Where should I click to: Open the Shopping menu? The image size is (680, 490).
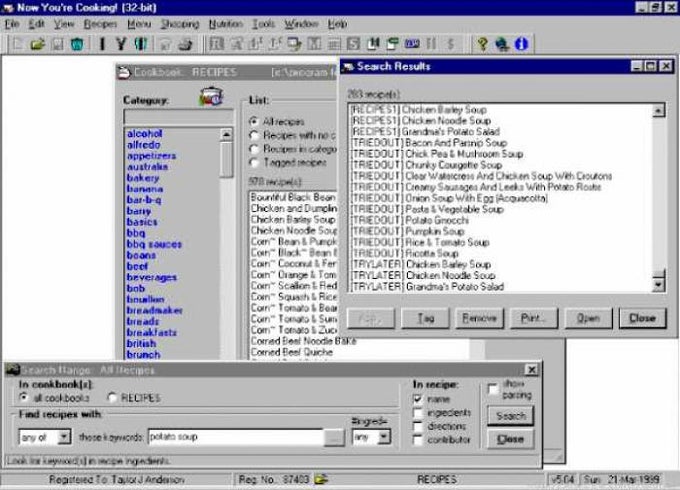click(x=180, y=24)
